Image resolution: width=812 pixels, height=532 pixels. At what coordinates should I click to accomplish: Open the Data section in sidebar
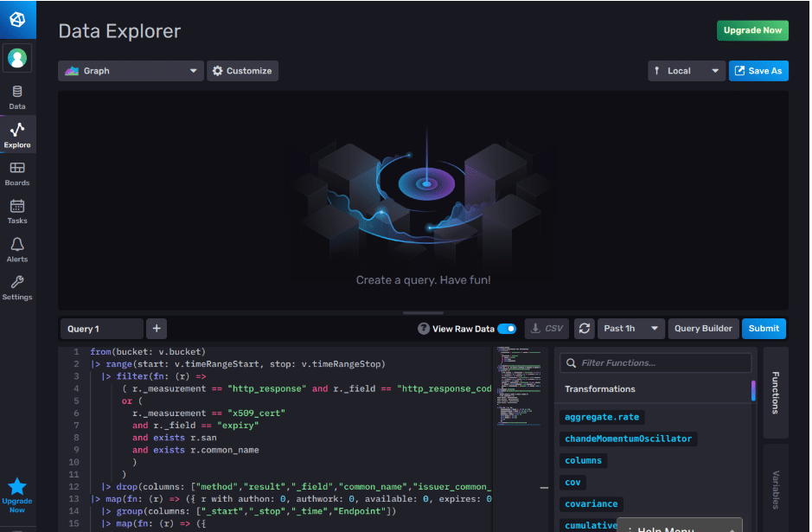(x=17, y=95)
